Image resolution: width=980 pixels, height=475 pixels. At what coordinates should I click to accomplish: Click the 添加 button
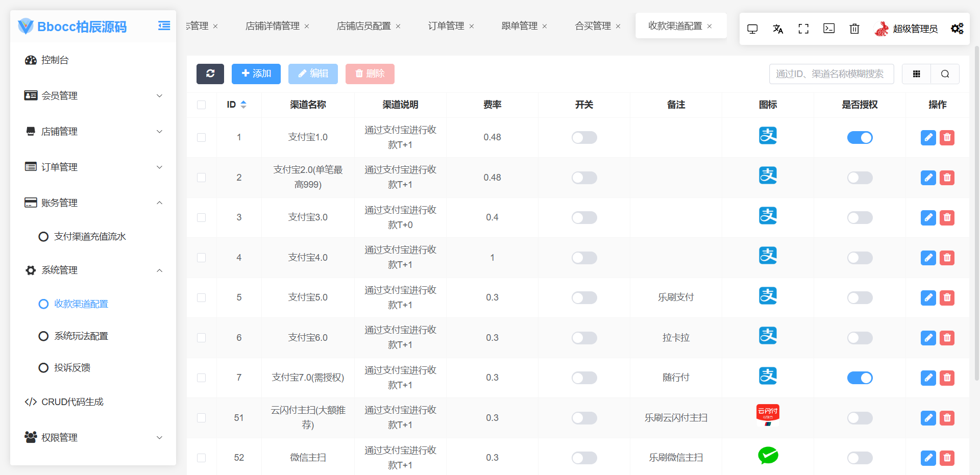(256, 74)
